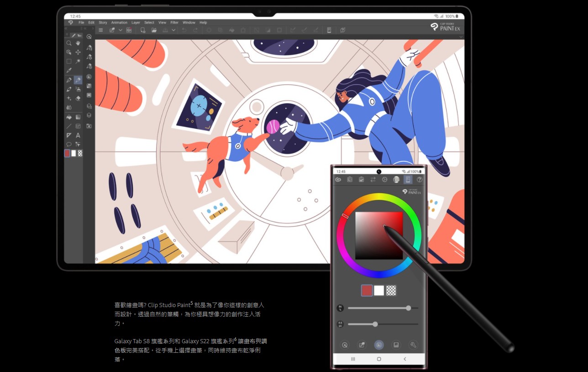
Task: Open the Filter menu
Action: pos(174,22)
